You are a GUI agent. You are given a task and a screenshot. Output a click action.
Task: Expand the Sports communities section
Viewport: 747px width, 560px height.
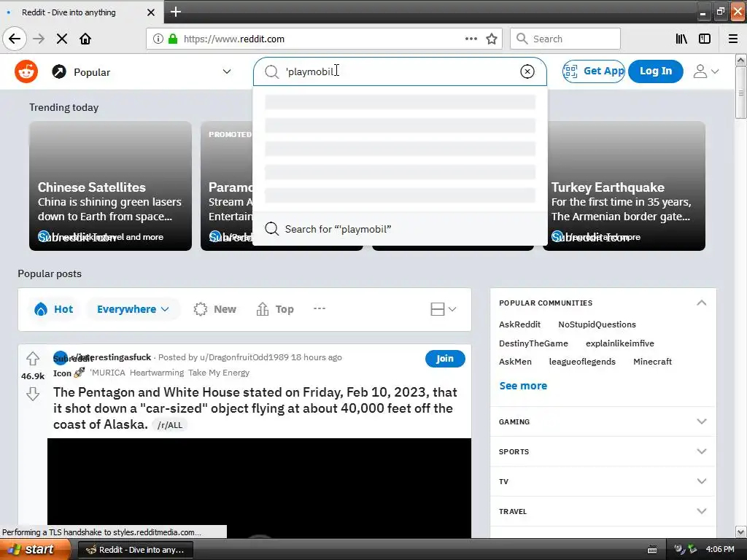603,451
